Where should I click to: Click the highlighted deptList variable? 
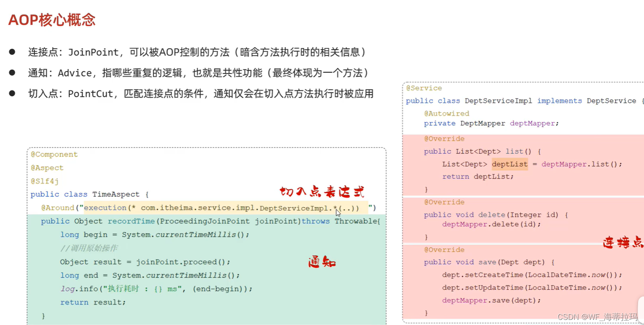coord(510,164)
